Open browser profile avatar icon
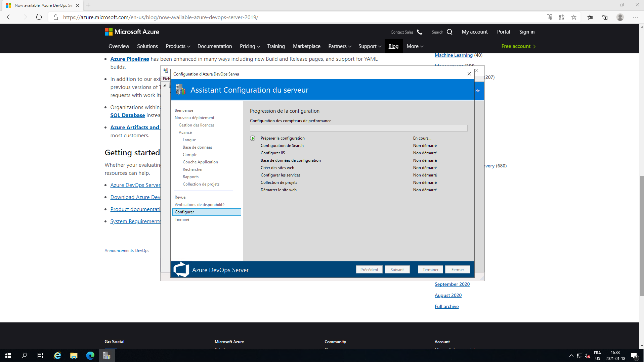This screenshot has width=644, height=362. coord(620,17)
